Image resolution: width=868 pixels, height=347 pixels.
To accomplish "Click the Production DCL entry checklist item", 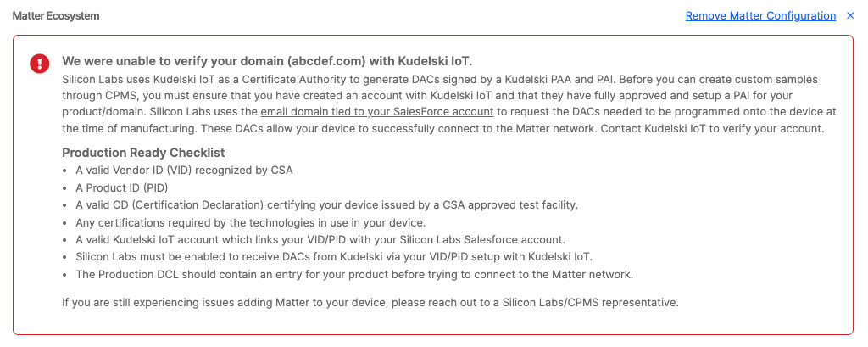I will [x=353, y=274].
